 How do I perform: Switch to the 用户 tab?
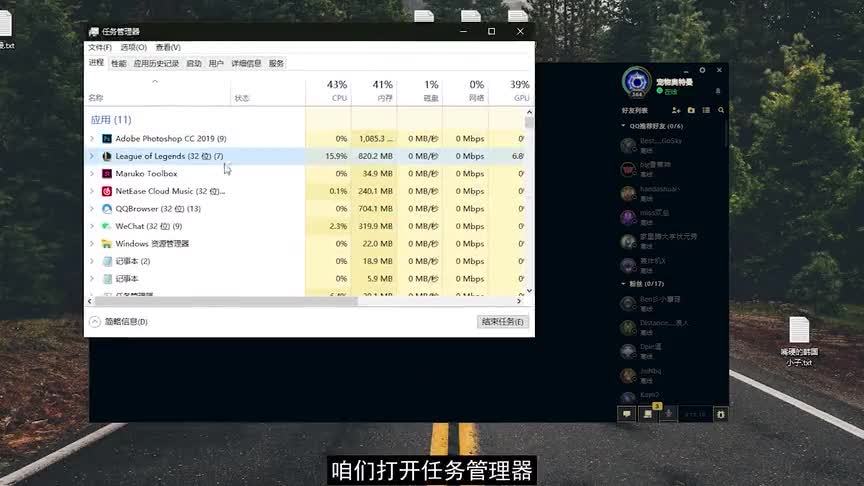(216, 63)
